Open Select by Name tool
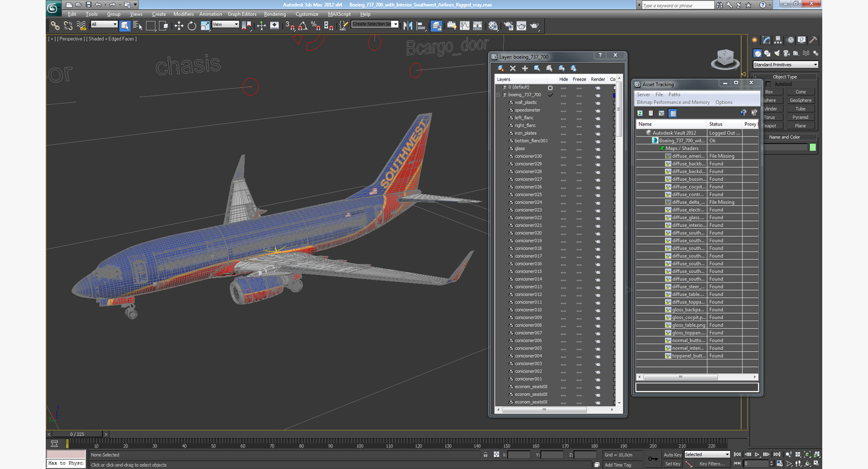This screenshot has height=469, width=868. tap(138, 26)
